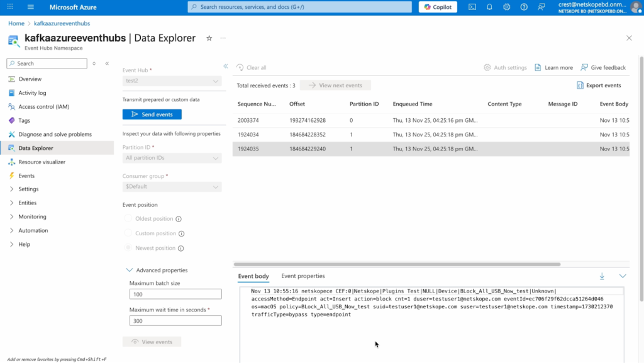This screenshot has width=644, height=363.
Task: Click the info icon beside Custom position
Action: tap(182, 233)
